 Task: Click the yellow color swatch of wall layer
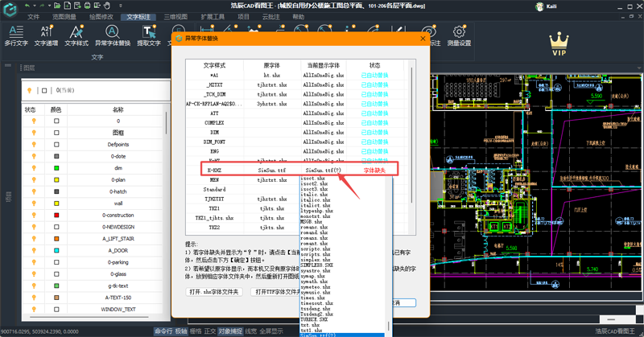pyautogui.click(x=56, y=203)
